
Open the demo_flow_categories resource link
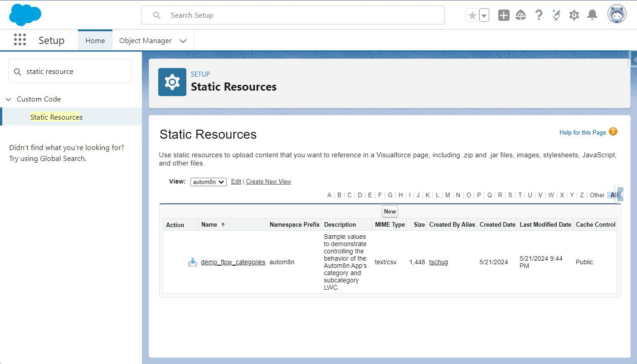tap(233, 262)
